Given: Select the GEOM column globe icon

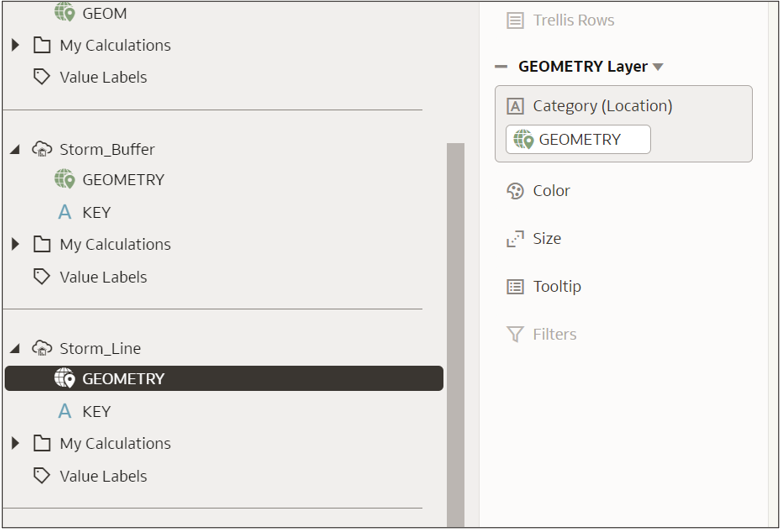Looking at the screenshot, I should click(x=65, y=12).
